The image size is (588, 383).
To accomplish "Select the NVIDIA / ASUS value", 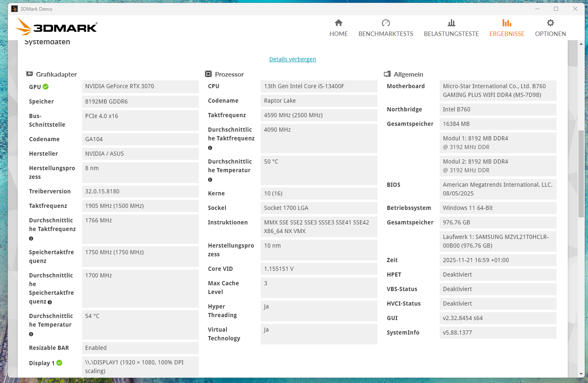I will (140, 154).
